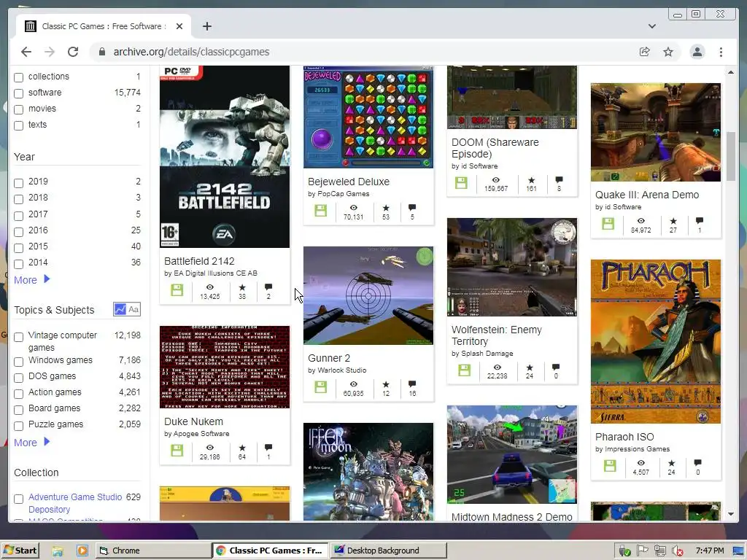This screenshot has width=747, height=560.
Task: Check the movies media type filter
Action: (18, 109)
